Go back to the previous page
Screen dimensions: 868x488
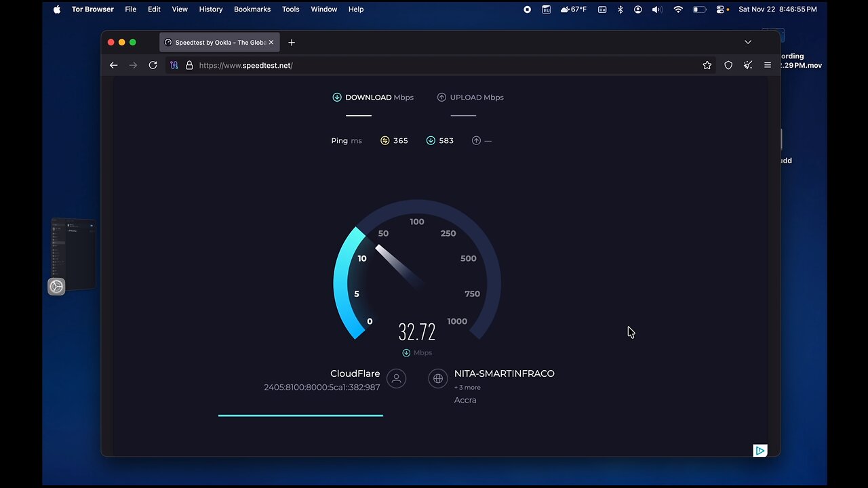tap(114, 65)
